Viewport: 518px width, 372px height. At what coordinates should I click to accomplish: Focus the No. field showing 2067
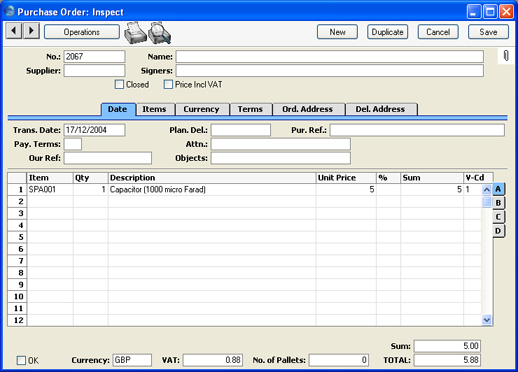(x=94, y=57)
